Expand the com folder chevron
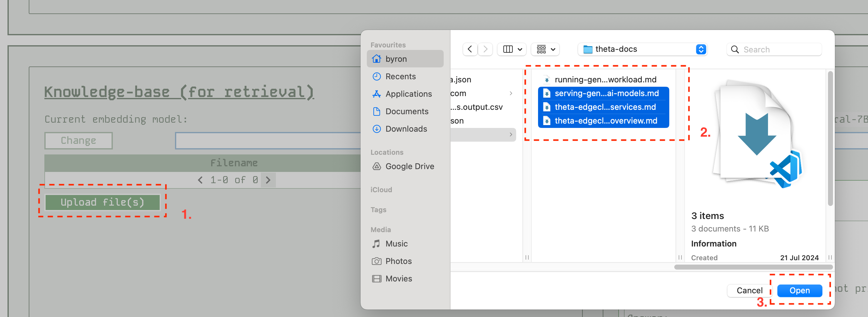868x317 pixels. [x=511, y=93]
